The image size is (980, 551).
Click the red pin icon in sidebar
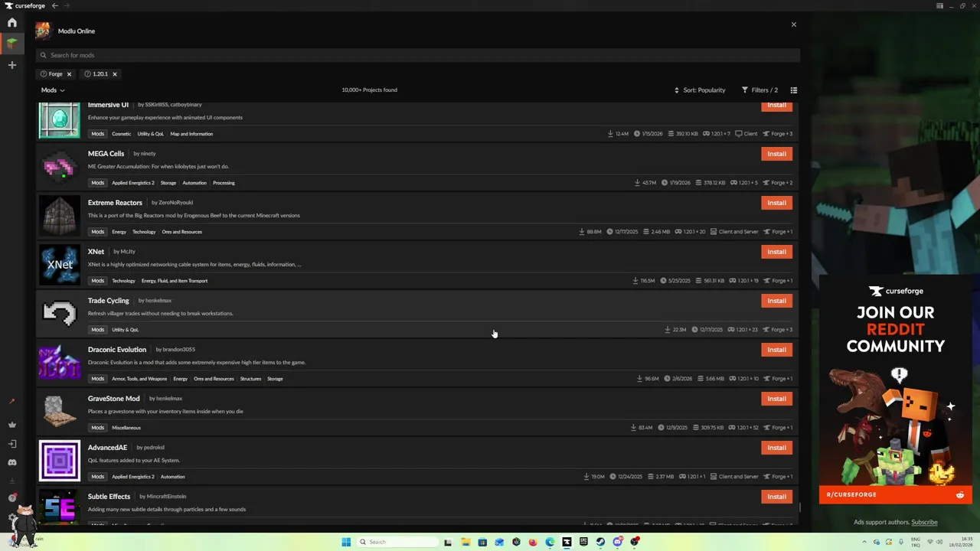coord(11,401)
